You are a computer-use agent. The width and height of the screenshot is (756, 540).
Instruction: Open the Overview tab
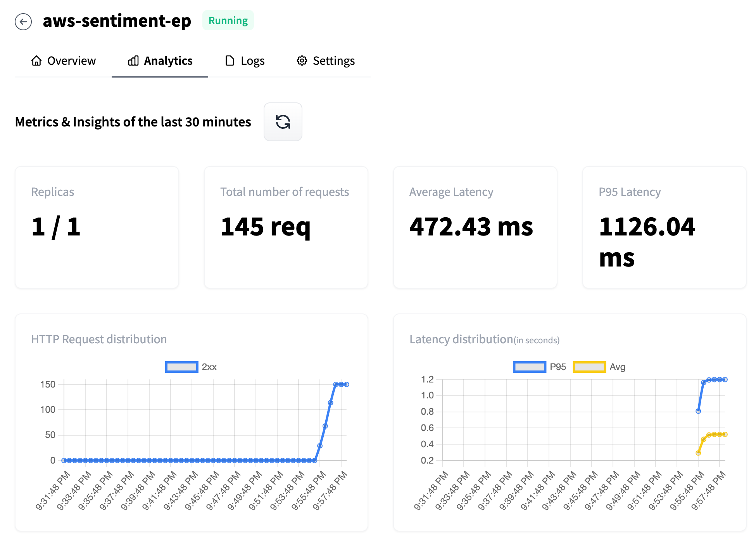[71, 61]
